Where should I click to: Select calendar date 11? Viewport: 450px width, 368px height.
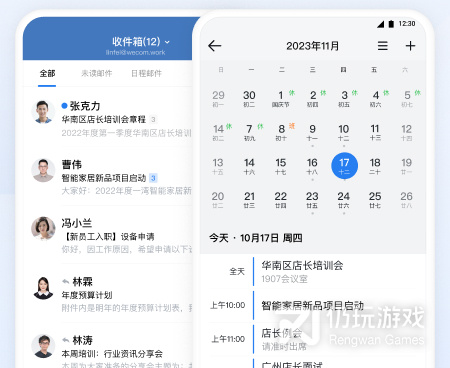(x=375, y=132)
